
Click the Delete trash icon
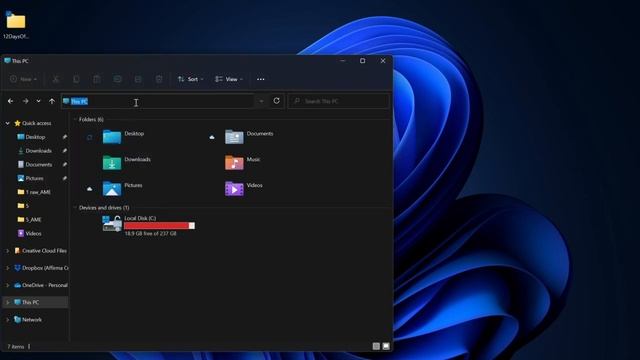click(159, 79)
